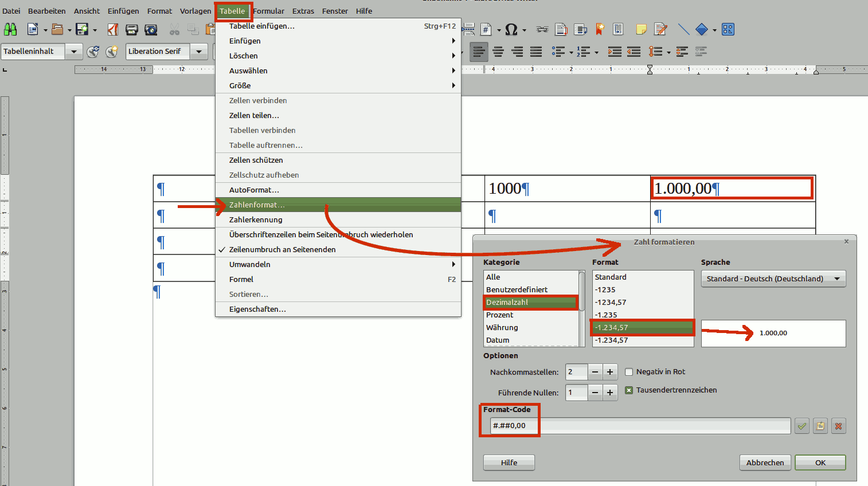Align text left
The image size is (868, 486).
tap(479, 52)
